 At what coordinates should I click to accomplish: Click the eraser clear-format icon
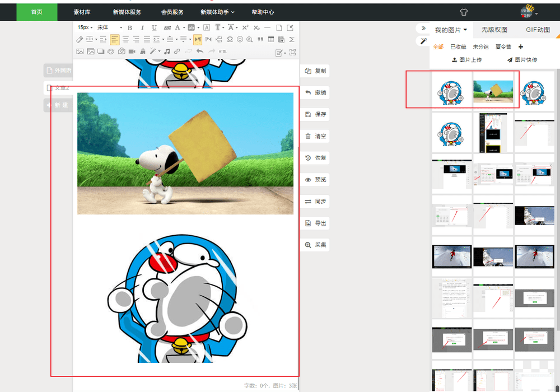tap(80, 39)
